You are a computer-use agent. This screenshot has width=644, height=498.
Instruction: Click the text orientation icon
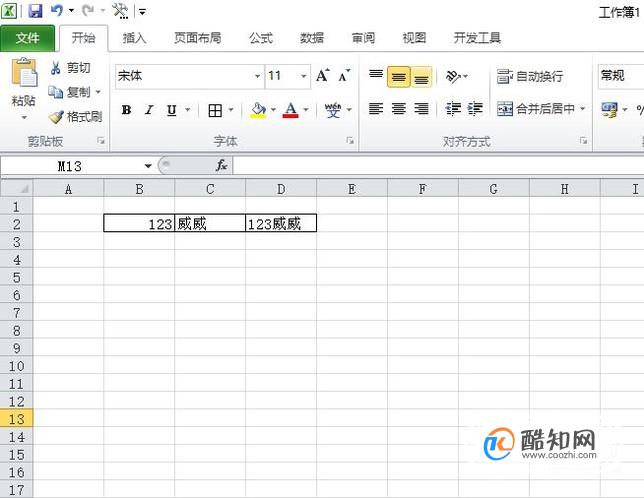453,76
